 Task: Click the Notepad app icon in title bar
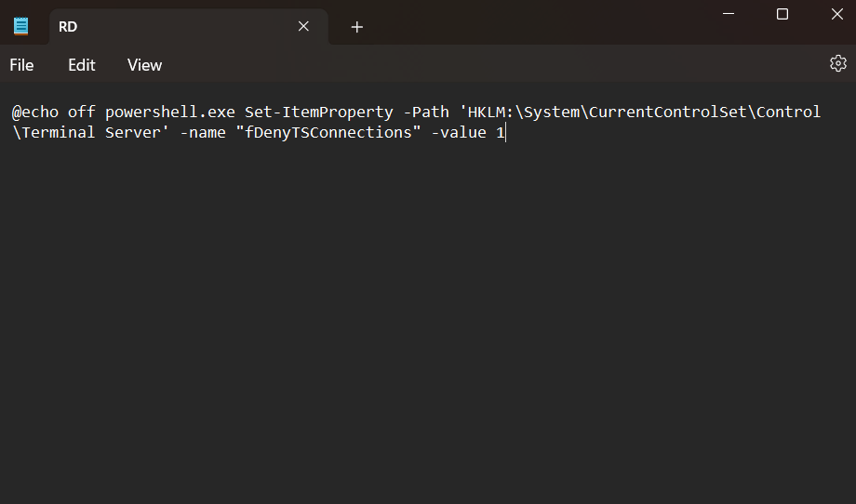21,26
